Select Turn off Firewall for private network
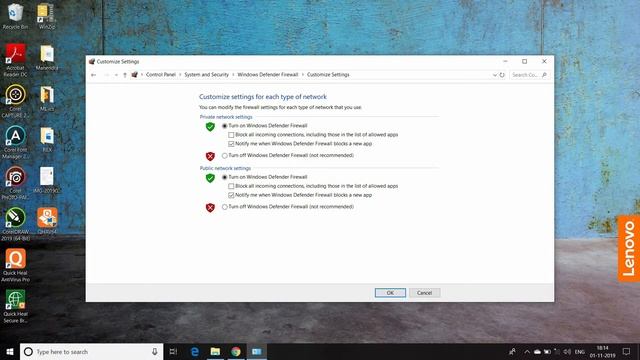 [x=224, y=156]
